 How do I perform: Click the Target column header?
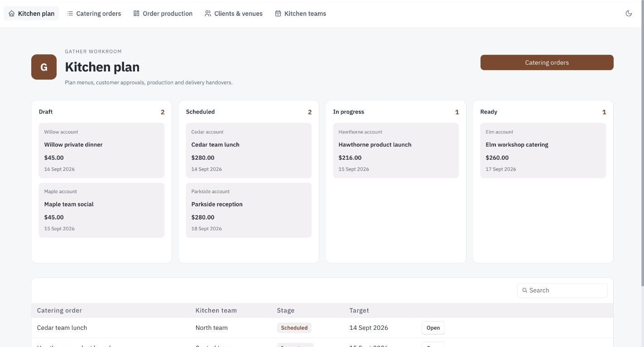click(359, 310)
